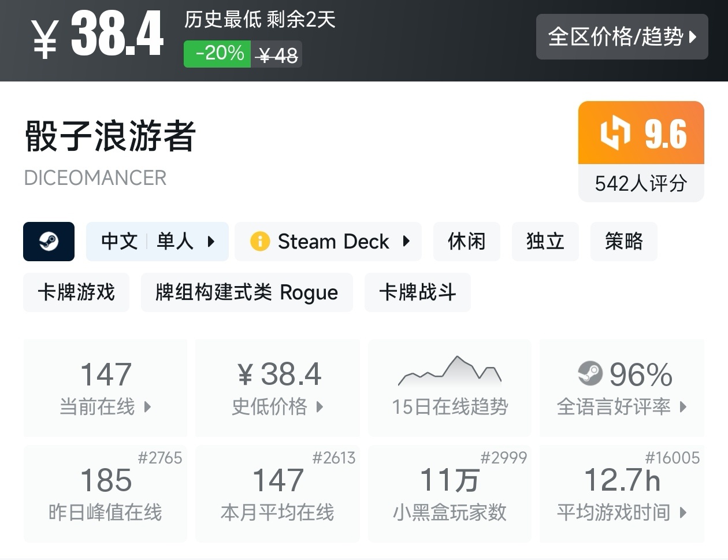Screen dimensions: 728x560
Task: Expand the 史低价格 lowest price arrow
Action: pos(320,407)
